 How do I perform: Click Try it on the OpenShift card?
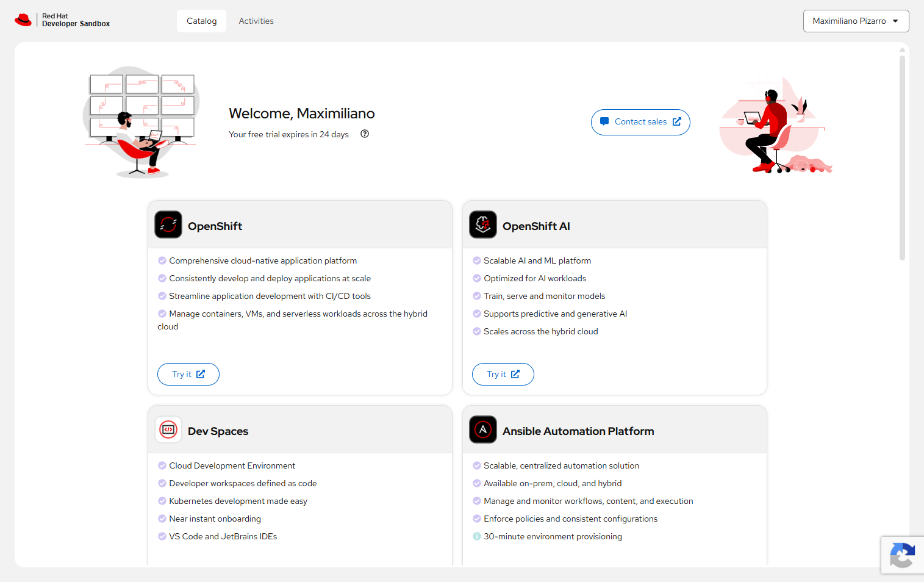coord(188,374)
